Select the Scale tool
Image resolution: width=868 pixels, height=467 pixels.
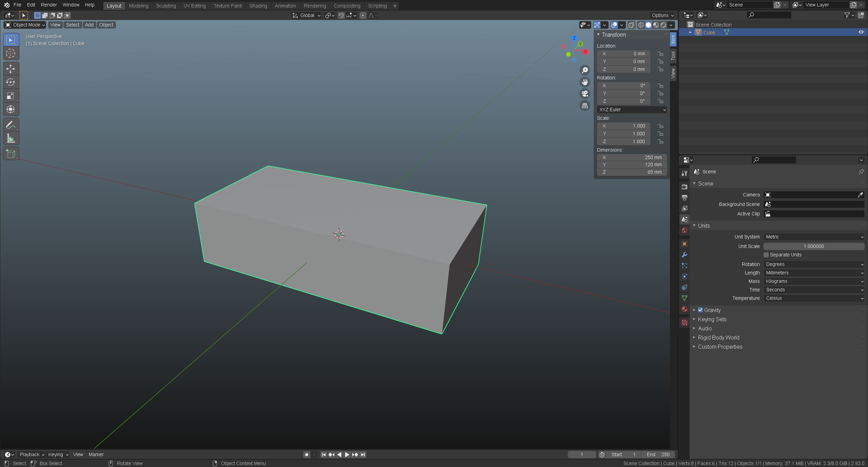[11, 96]
